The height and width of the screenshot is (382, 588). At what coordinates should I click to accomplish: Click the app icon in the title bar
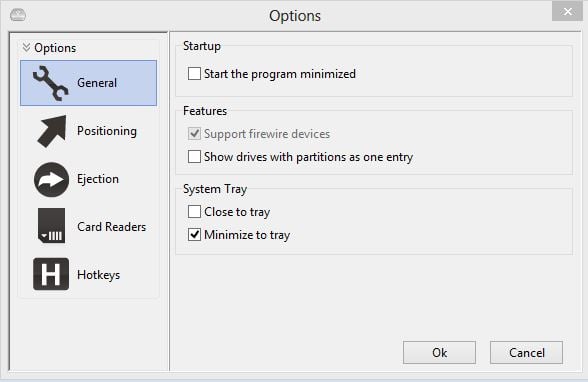(x=18, y=15)
